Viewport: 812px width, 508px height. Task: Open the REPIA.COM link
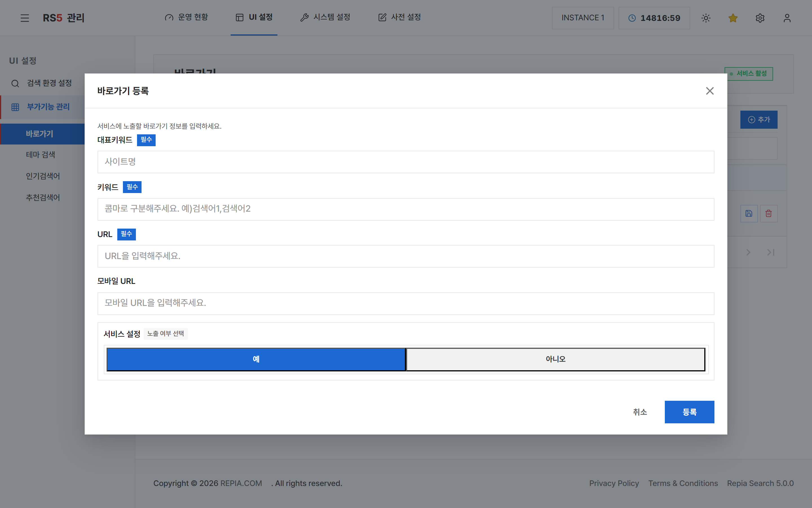pos(241,483)
